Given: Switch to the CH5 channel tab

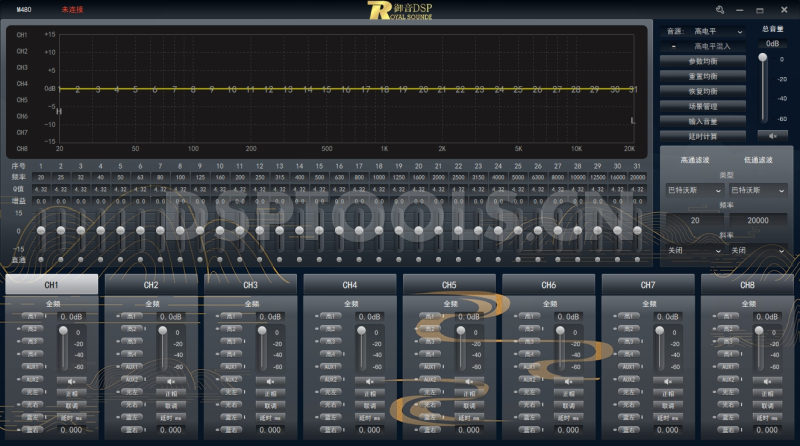Looking at the screenshot, I should pos(449,285).
